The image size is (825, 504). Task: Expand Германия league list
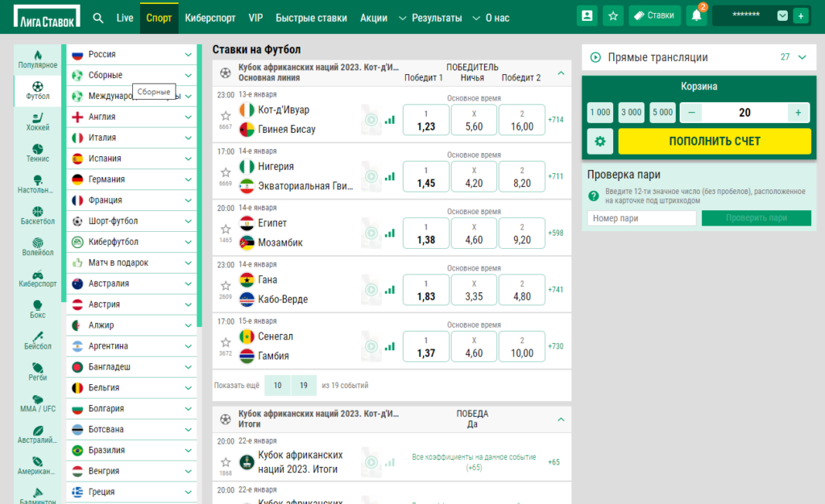[x=188, y=180]
